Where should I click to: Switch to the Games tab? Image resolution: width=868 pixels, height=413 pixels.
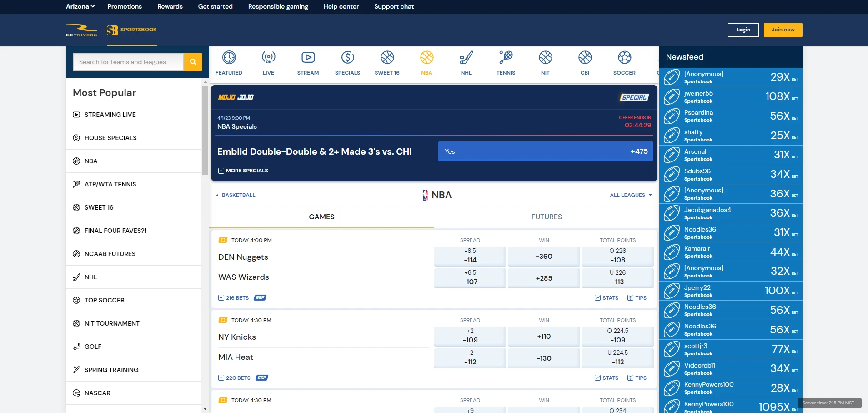[321, 217]
